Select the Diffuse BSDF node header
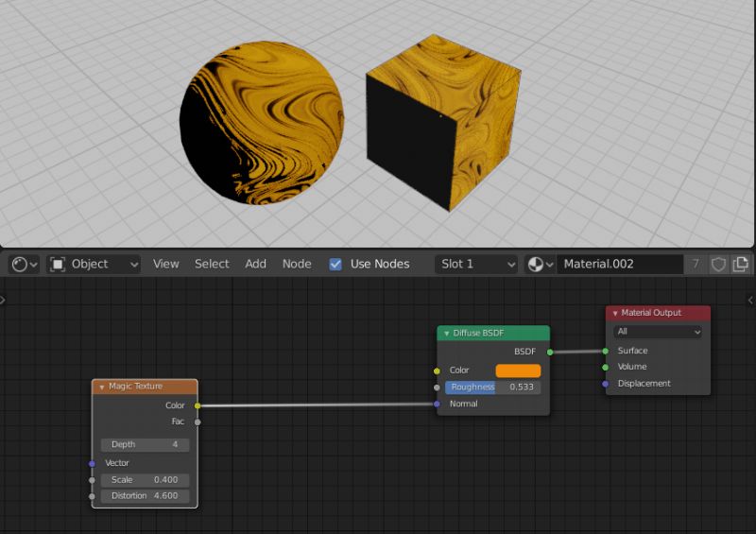The image size is (756, 534). [x=493, y=334]
